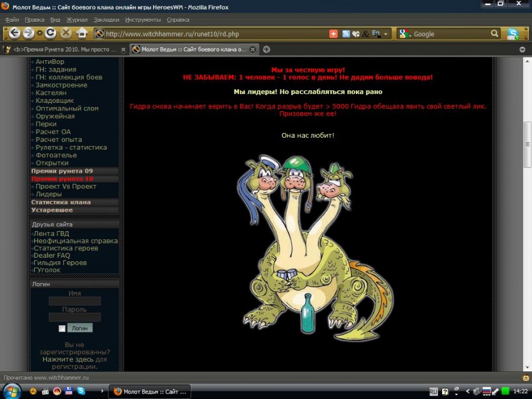The height and width of the screenshot is (399, 532).
Task: Open the list all tabs dropdown
Action: 523,50
